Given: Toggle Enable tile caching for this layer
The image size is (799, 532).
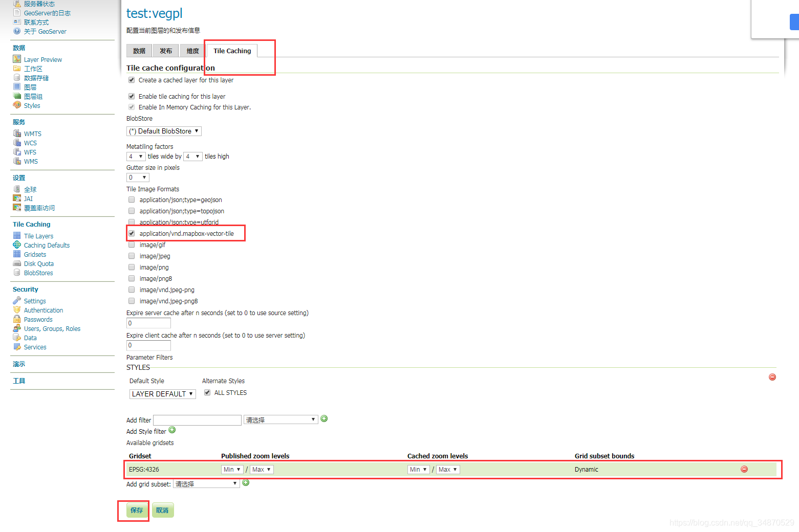Looking at the screenshot, I should tap(132, 96).
